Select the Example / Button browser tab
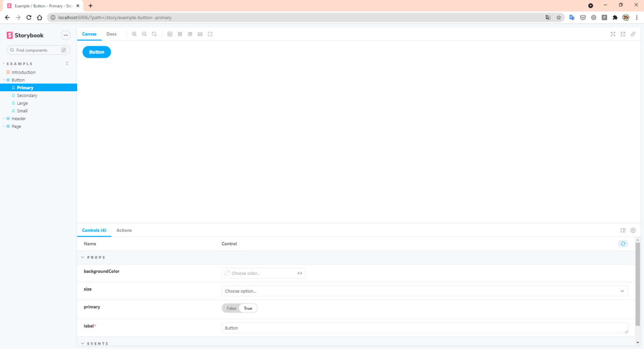 tap(43, 5)
